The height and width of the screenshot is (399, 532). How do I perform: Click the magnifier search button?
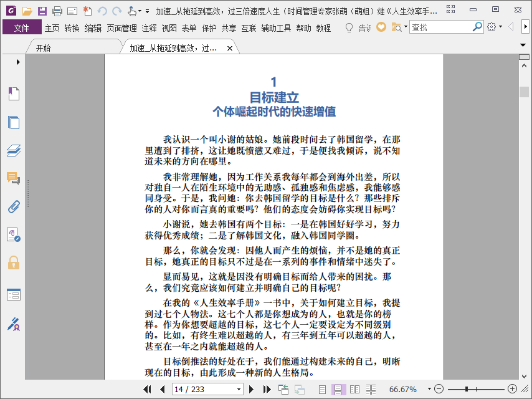tap(477, 27)
